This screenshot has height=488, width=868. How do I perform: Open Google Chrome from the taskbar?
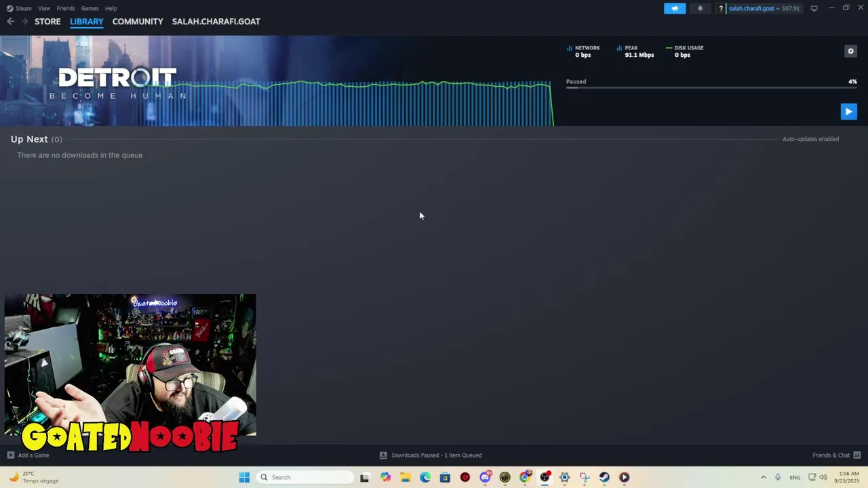525,477
